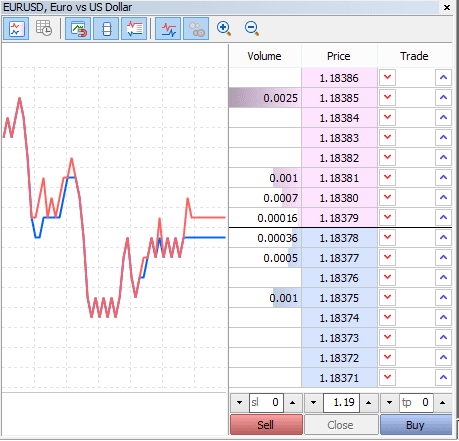Viewport: 459px width, 441px height.
Task: Decrease stop loss with the down arrow
Action: pos(239,403)
